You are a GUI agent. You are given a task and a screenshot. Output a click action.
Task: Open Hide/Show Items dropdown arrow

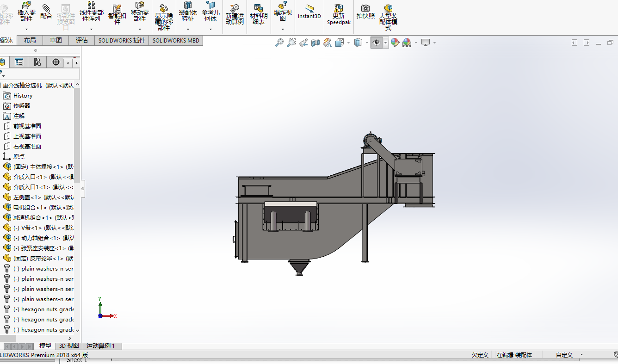[x=385, y=43]
